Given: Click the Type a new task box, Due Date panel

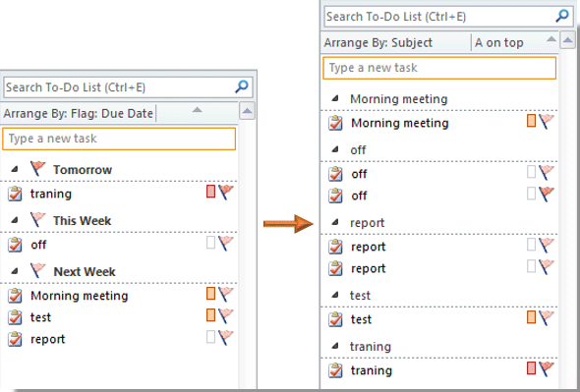Looking at the screenshot, I should pos(119,139).
